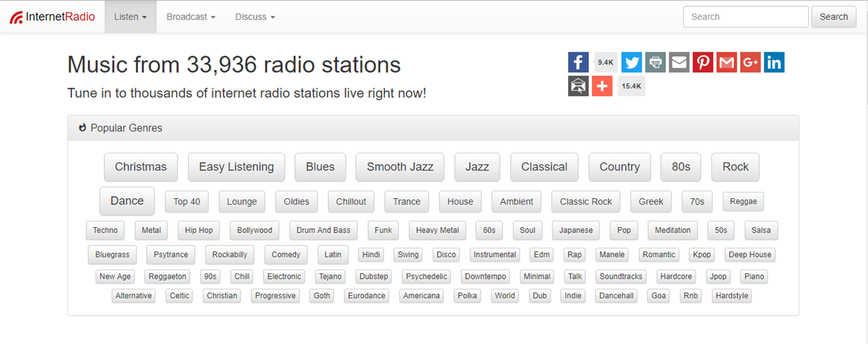The width and height of the screenshot is (868, 344).
Task: Share through the Gmail icon
Action: coord(726,62)
